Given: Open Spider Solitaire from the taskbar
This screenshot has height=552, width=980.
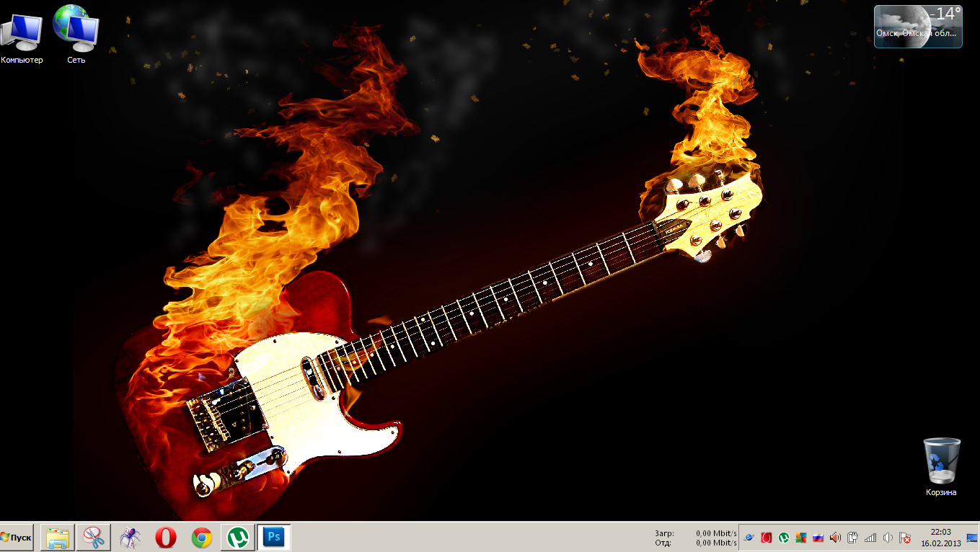Looking at the screenshot, I should [130, 538].
